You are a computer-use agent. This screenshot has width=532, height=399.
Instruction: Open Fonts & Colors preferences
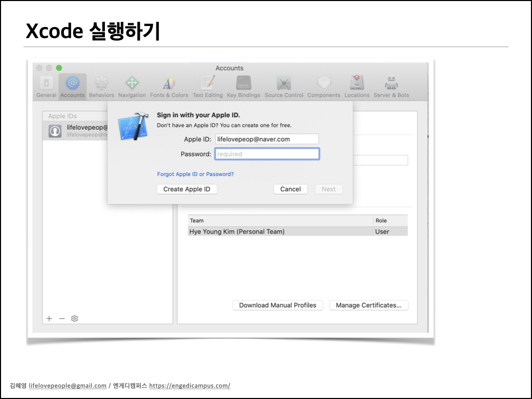(169, 87)
